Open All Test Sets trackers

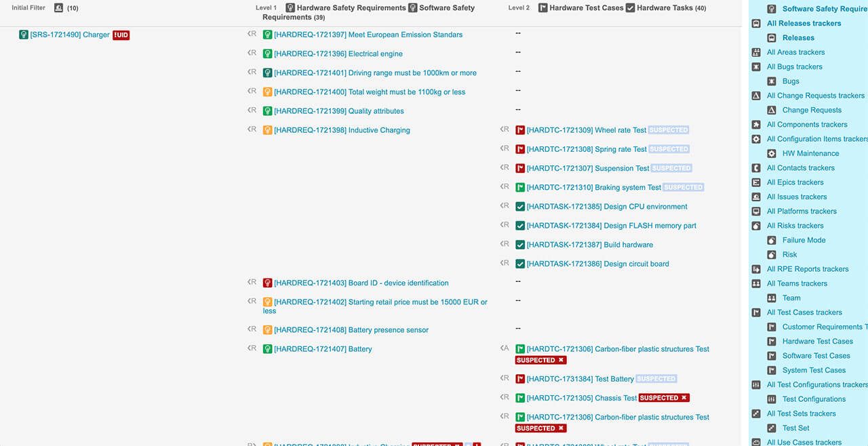[x=802, y=413]
